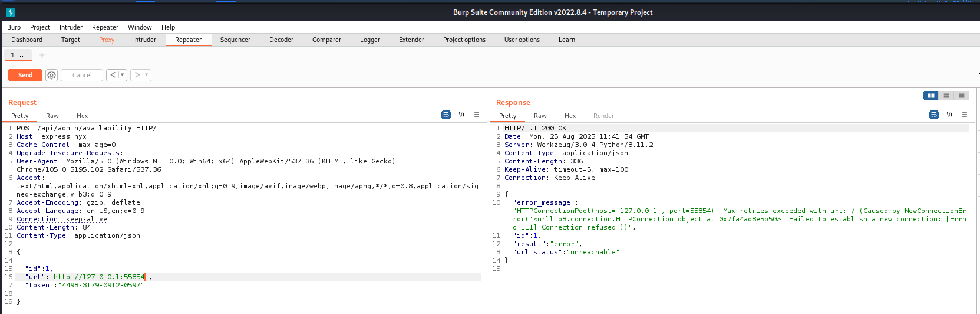Go back to the previous request
This screenshot has width=980, height=314.
113,75
